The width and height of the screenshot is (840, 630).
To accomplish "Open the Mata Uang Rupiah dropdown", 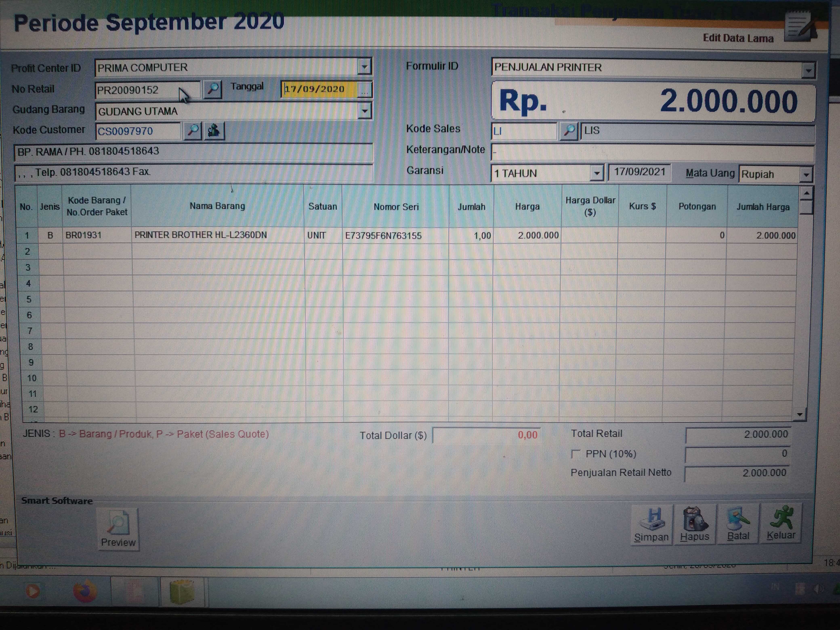I will coord(806,175).
